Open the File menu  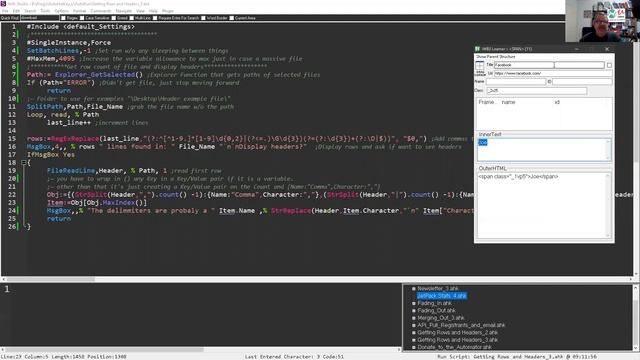click(x=5, y=11)
